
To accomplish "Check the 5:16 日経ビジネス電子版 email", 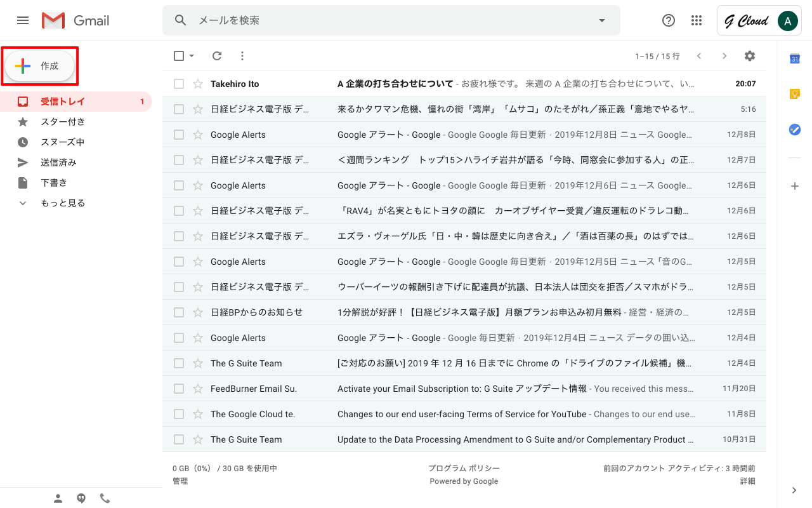I will click(x=179, y=109).
